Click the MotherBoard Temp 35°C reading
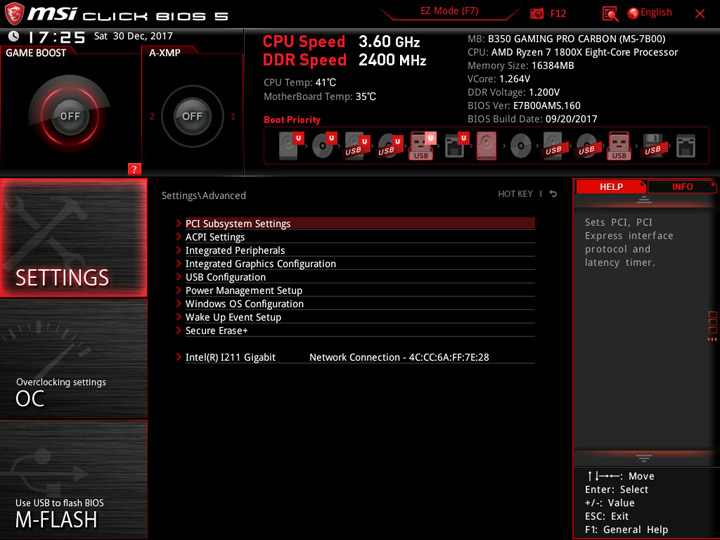Image resolution: width=720 pixels, height=540 pixels. point(320,96)
